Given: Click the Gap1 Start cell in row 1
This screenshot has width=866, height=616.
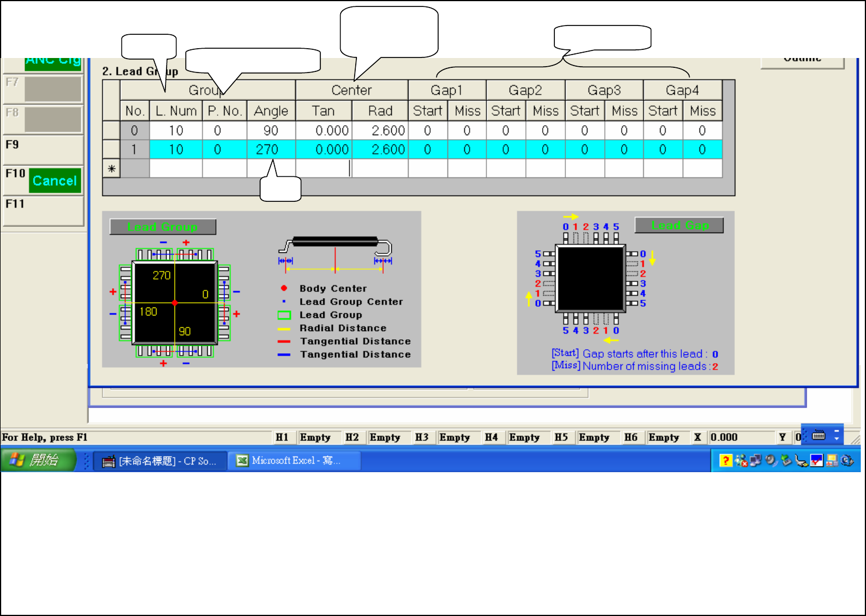Looking at the screenshot, I should click(x=428, y=150).
